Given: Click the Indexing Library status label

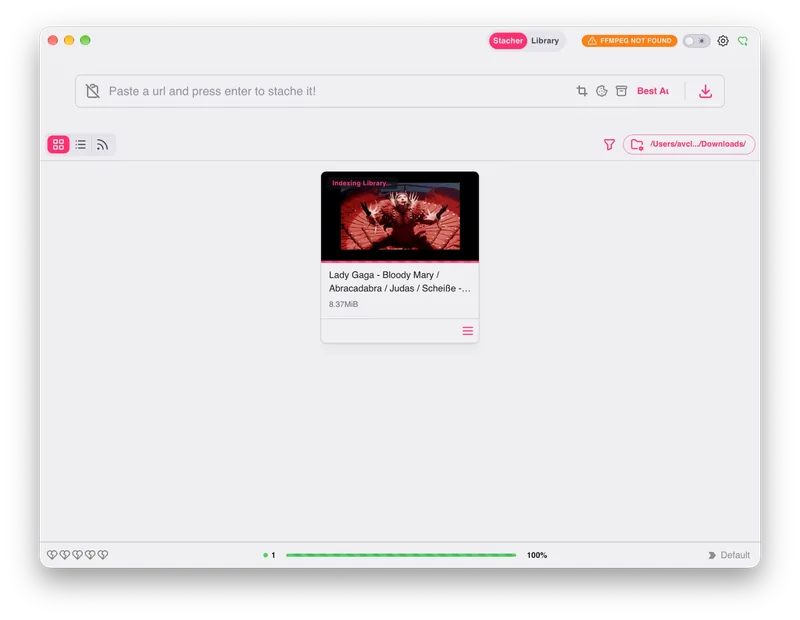Looking at the screenshot, I should 361,183.
